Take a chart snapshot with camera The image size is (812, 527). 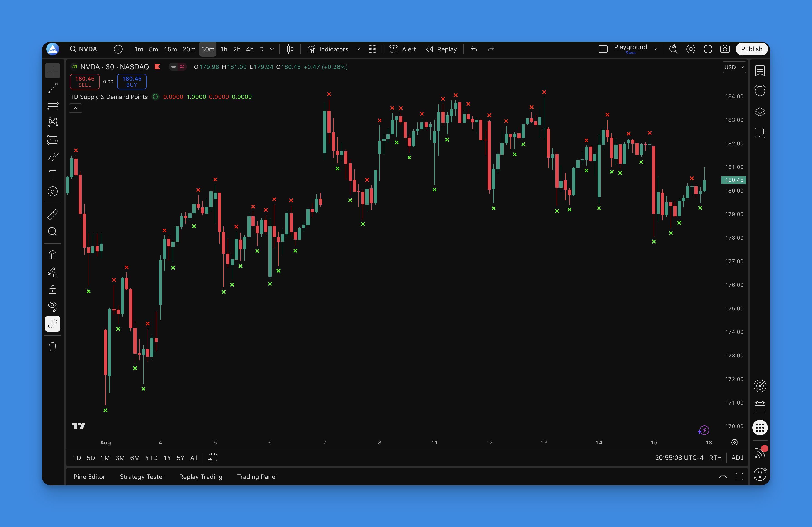(725, 49)
